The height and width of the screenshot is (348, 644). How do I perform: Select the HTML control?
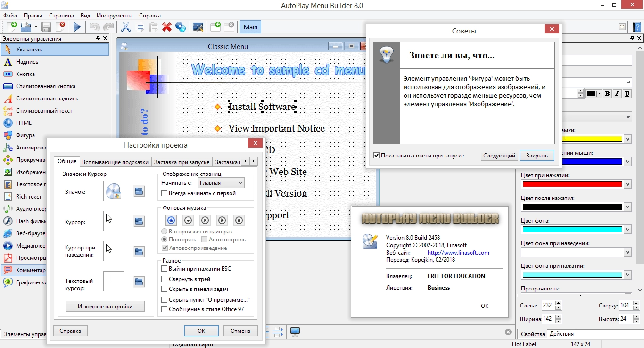55,123
